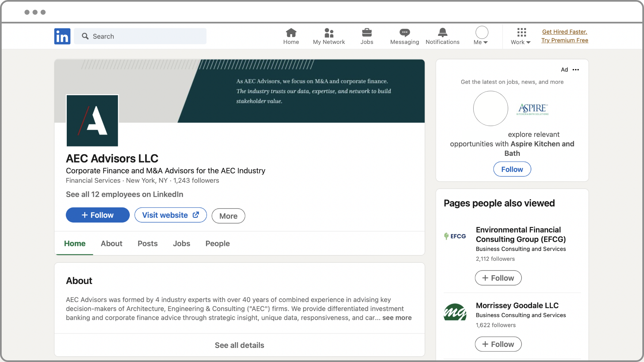Click the Try Premium Free link
Viewport: 644px width, 362px height.
pos(565,40)
